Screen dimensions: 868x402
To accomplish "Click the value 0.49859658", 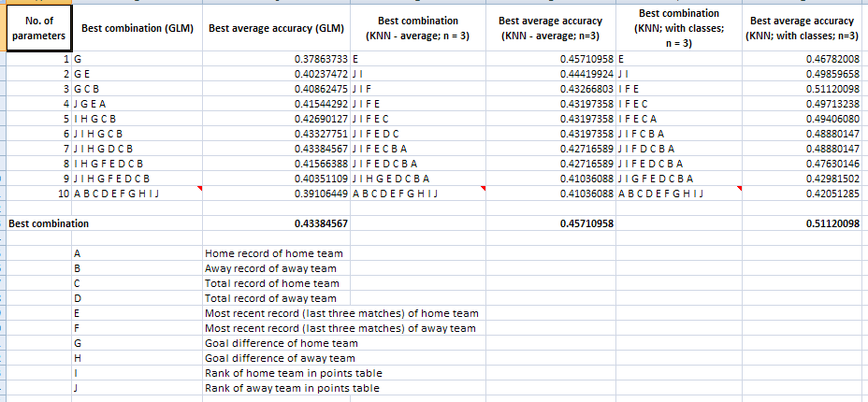I will (832, 74).
